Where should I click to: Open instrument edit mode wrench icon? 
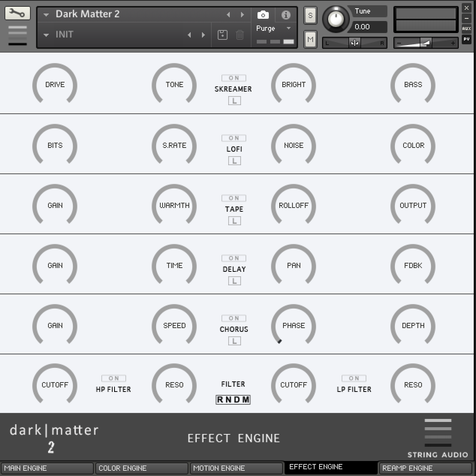click(x=17, y=13)
